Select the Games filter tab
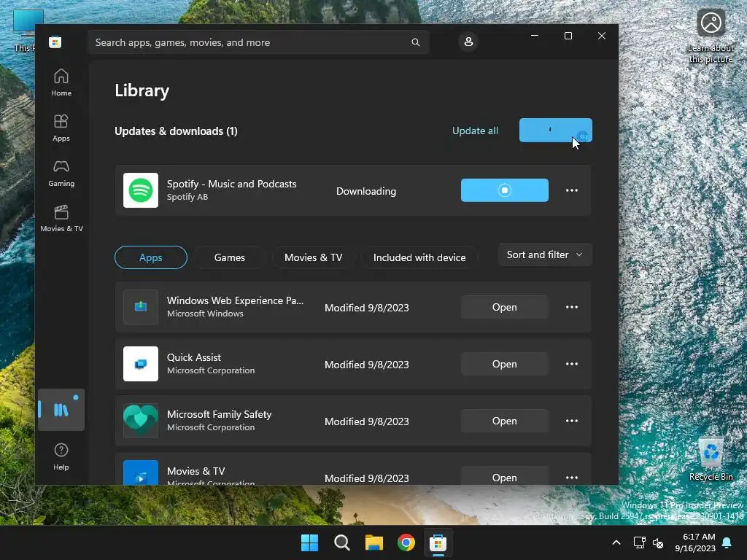 pos(230,257)
